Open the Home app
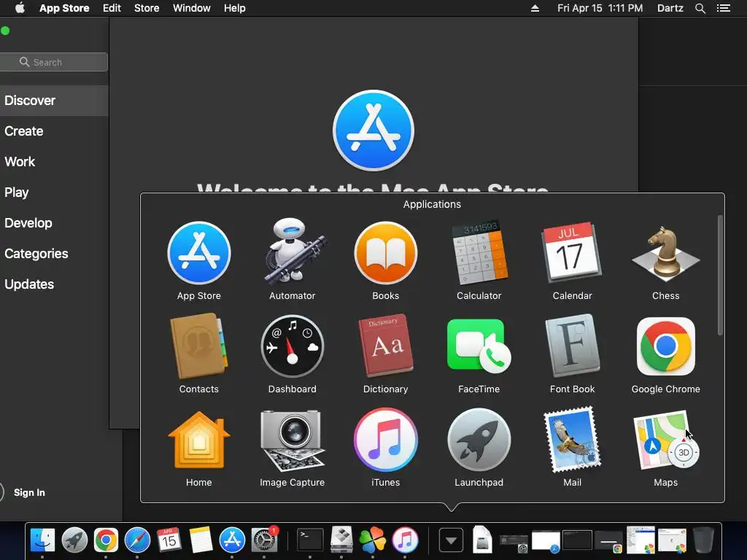Viewport: 747px width, 560px height. click(x=199, y=440)
